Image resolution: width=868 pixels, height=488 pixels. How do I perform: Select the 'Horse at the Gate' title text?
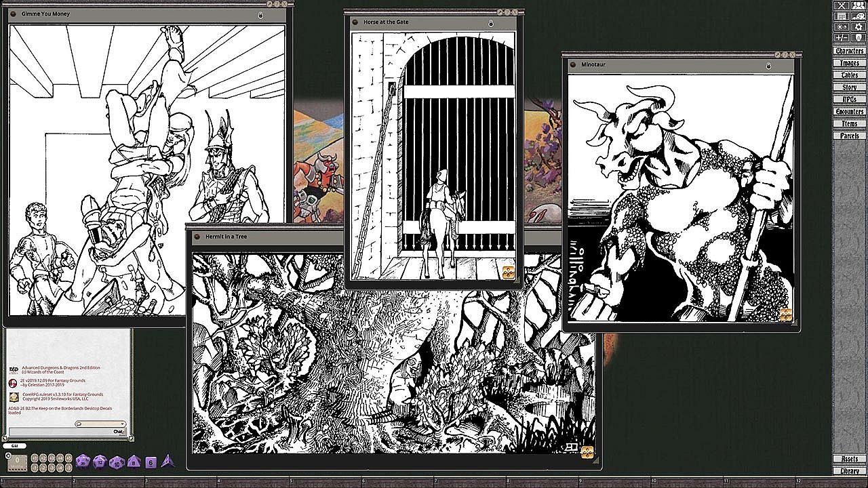pyautogui.click(x=386, y=22)
